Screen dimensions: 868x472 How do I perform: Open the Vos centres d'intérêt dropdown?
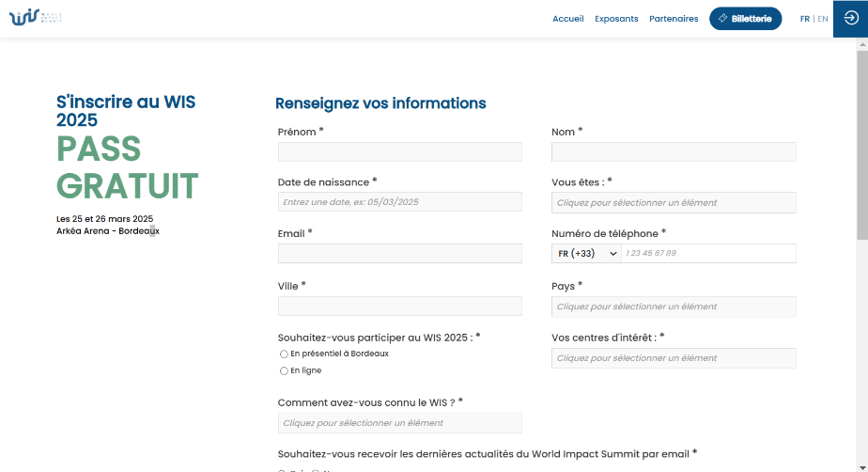click(x=674, y=358)
